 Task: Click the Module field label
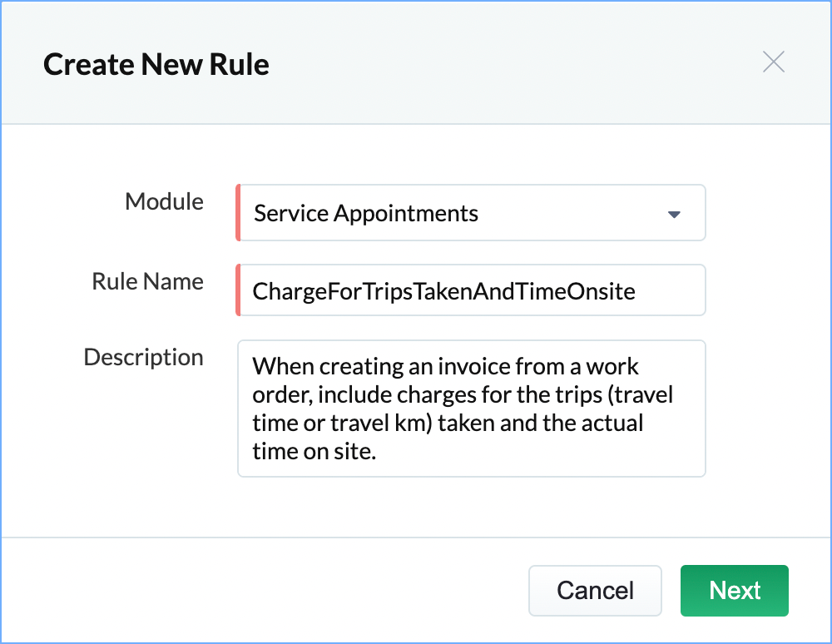pos(164,201)
